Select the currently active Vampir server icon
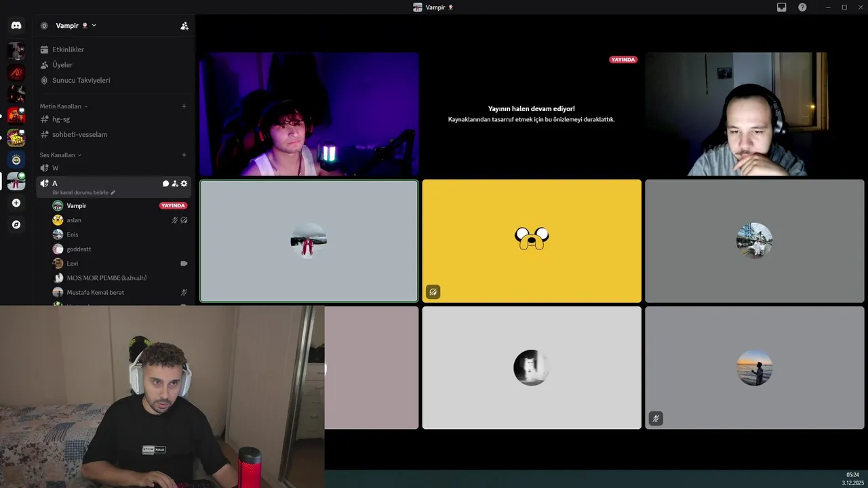Screen dimensions: 868x488 [16, 182]
